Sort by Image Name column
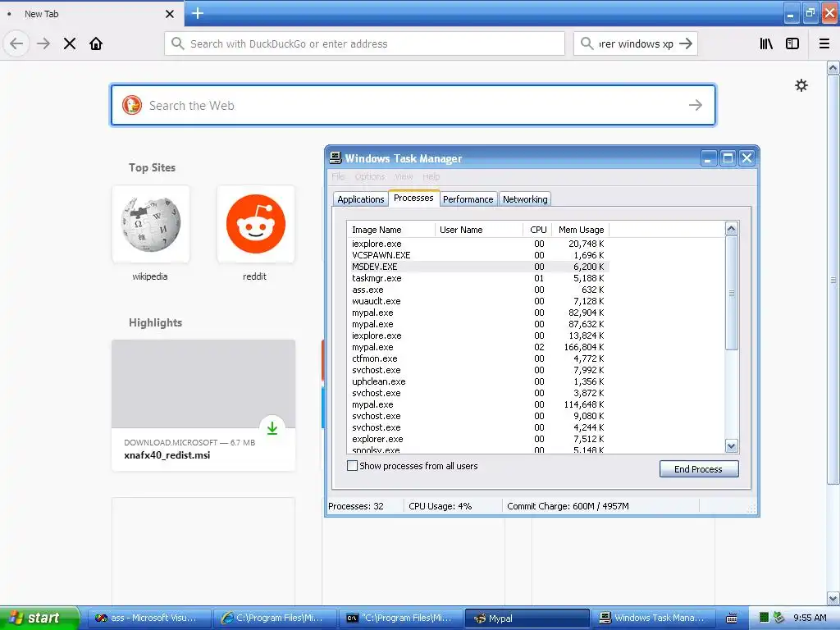Image resolution: width=840 pixels, height=630 pixels. coord(390,230)
